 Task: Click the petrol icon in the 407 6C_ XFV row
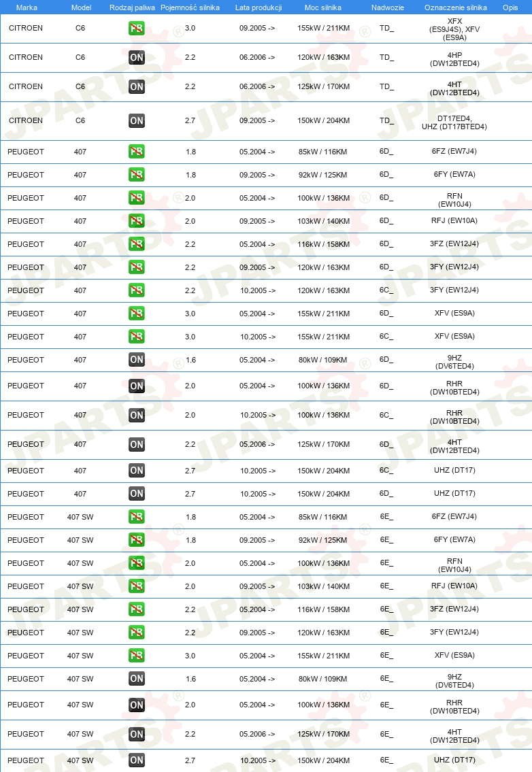pos(137,337)
